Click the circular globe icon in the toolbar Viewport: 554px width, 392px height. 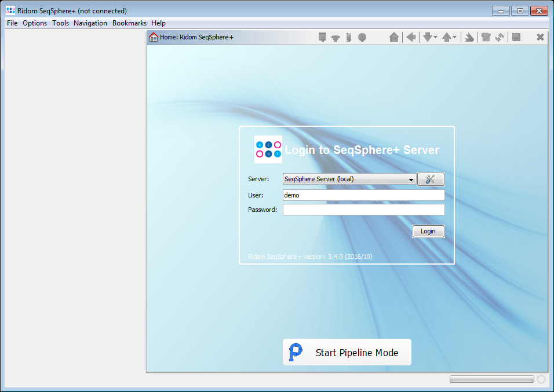362,37
